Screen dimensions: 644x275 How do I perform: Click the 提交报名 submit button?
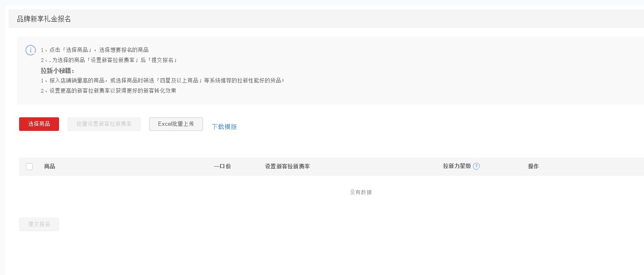[x=39, y=224]
